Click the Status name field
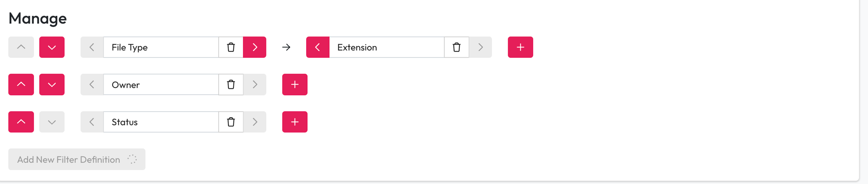Screen dimensions: 868x184 click(x=161, y=122)
